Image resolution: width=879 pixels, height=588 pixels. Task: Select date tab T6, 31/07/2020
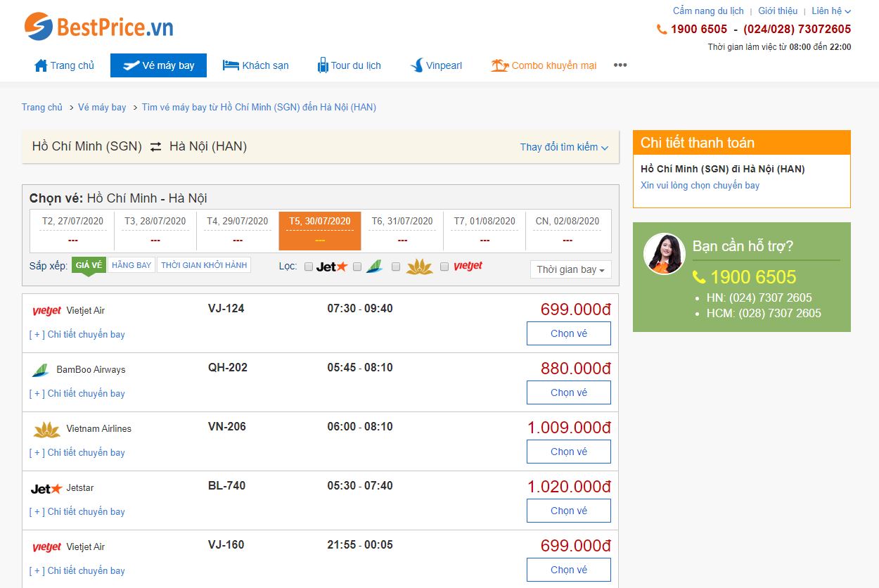402,230
